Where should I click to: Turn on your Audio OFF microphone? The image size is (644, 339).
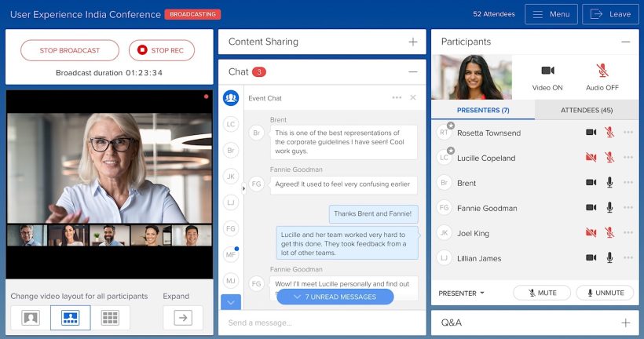(x=602, y=71)
